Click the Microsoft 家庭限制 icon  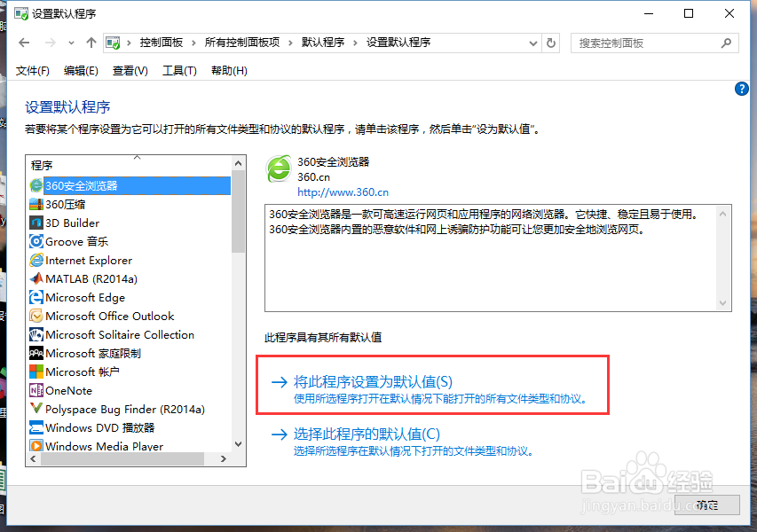(x=36, y=354)
